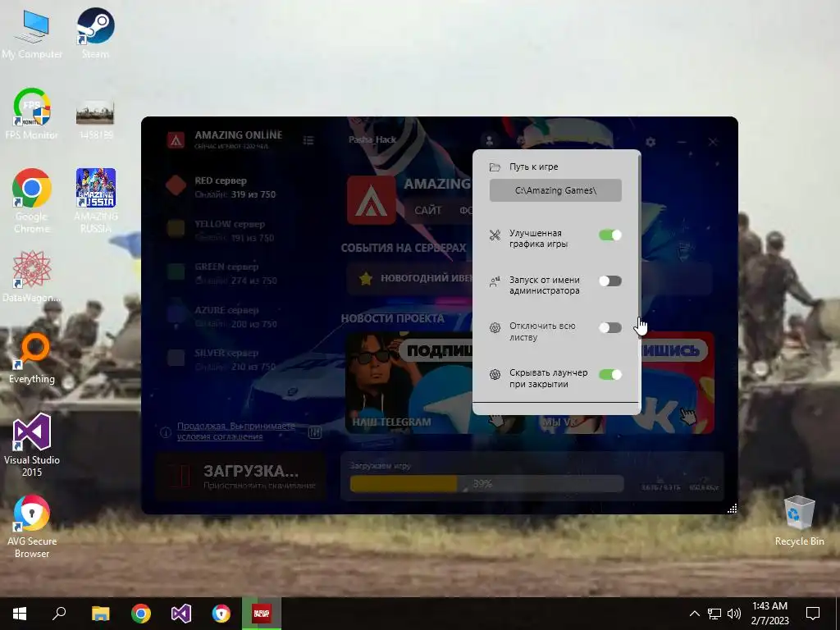Screen dimensions: 840x630
Task: Open the FPS Monitor desktop icon
Action: click(32, 113)
